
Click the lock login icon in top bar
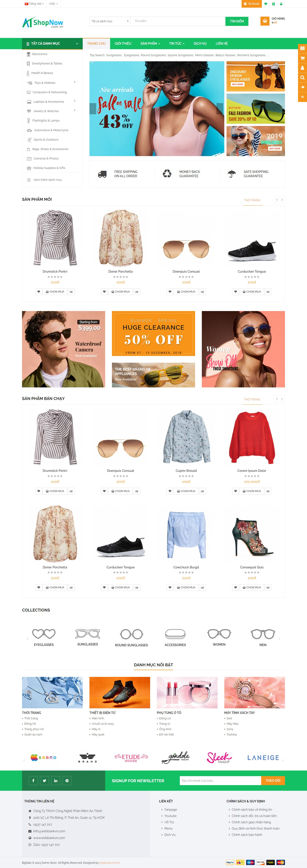[281, 4]
